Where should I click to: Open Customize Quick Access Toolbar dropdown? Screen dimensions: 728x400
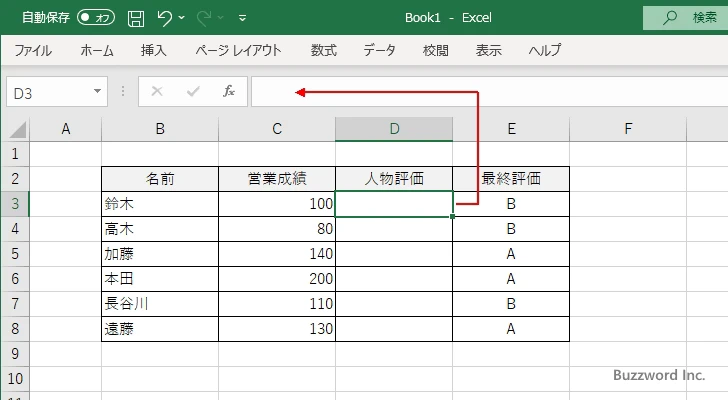(242, 18)
